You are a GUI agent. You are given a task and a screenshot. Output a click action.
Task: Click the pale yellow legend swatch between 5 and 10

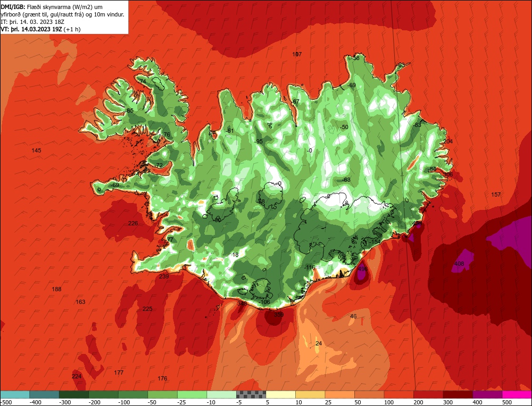[280, 394]
